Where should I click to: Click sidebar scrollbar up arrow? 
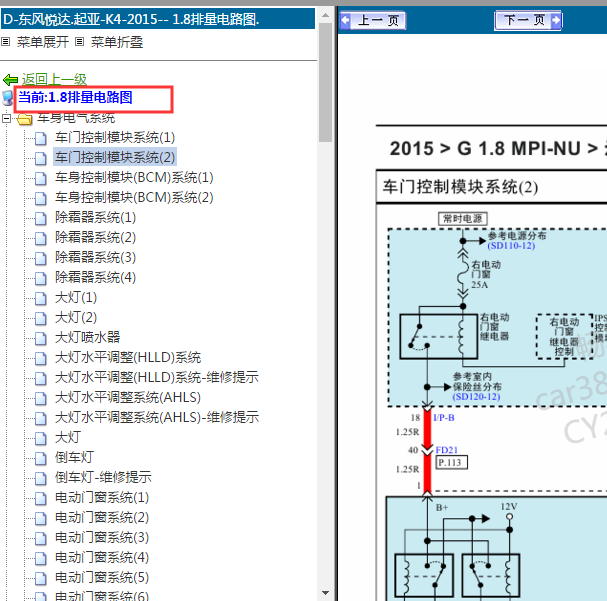326,15
